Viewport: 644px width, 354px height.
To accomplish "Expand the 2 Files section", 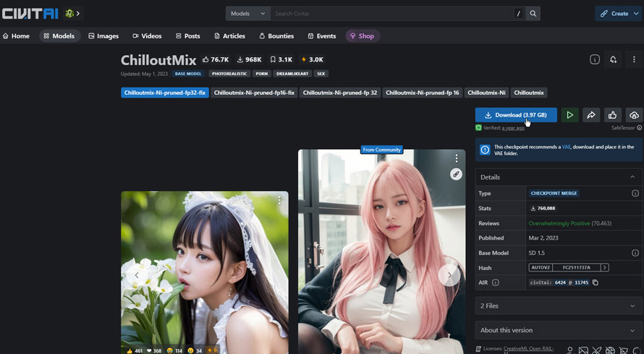I will pos(558,306).
